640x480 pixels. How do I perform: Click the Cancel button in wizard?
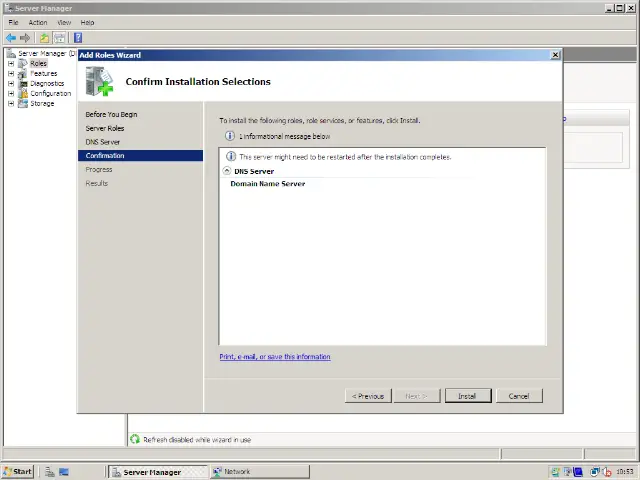pyautogui.click(x=519, y=396)
